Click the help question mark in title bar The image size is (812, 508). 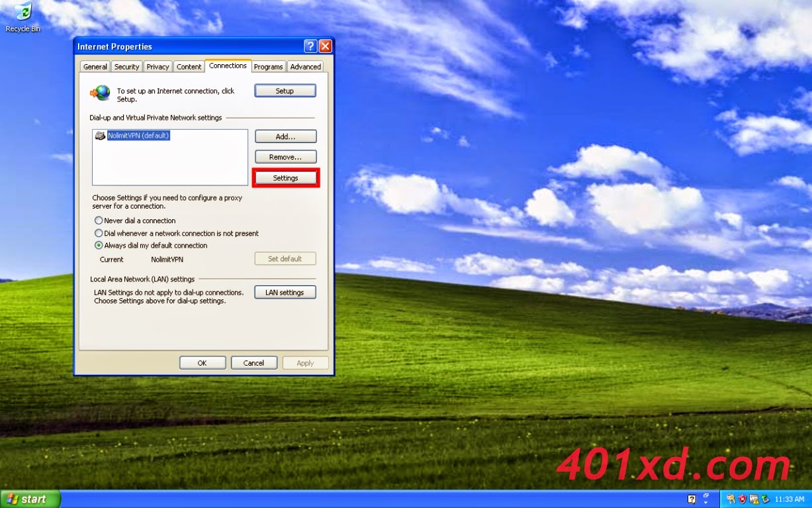(x=310, y=46)
